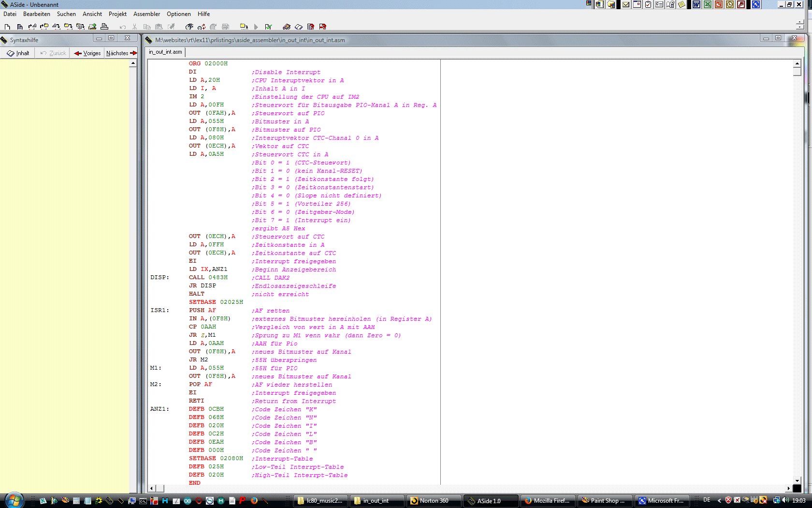Click the Voriges button in Syntaxhilfe
812x508 pixels.
tap(87, 53)
